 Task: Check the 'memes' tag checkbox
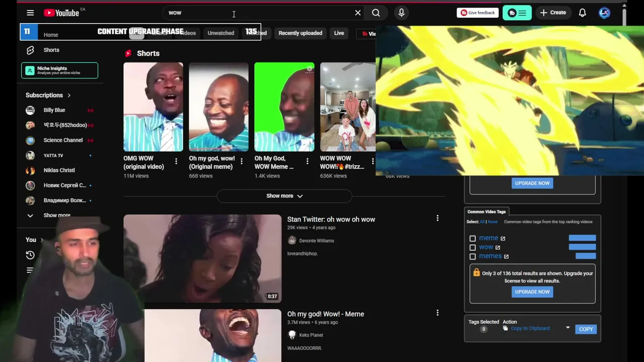[472, 256]
